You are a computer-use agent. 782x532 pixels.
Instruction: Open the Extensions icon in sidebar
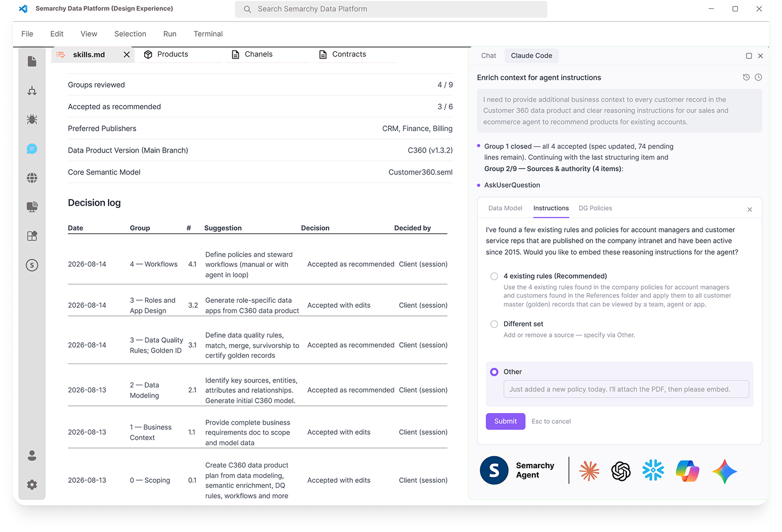pos(32,236)
